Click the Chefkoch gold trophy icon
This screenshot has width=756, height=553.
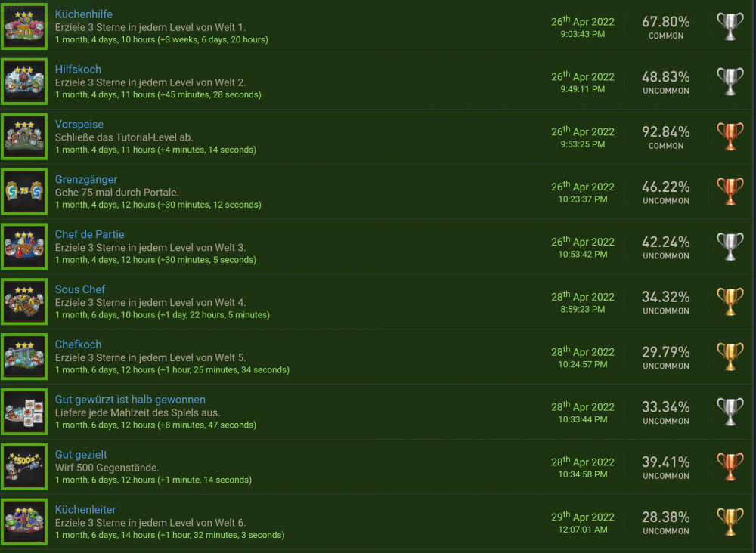click(730, 357)
